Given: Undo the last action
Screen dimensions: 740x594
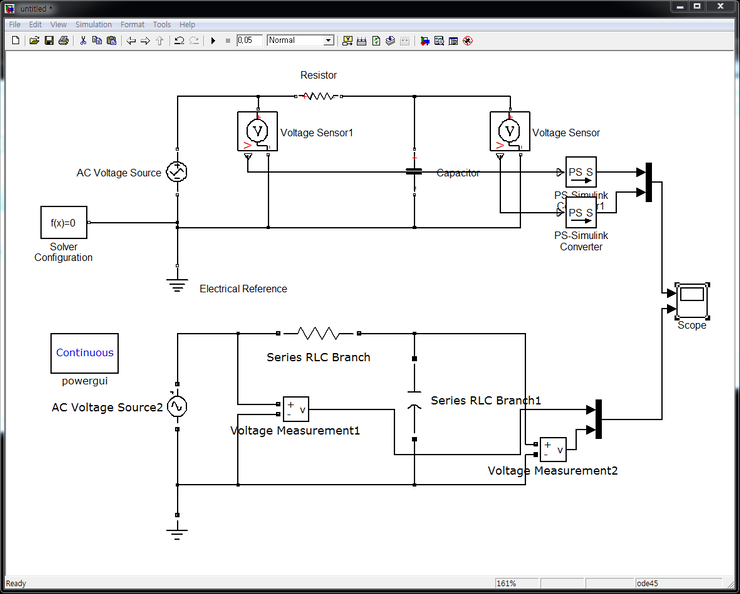Looking at the screenshot, I should coord(179,41).
